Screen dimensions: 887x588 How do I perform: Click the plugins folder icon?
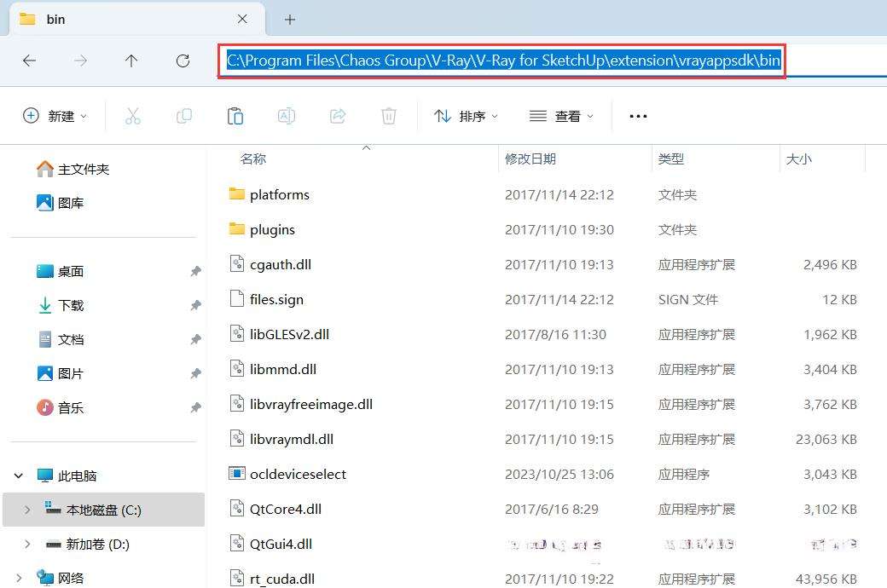236,229
